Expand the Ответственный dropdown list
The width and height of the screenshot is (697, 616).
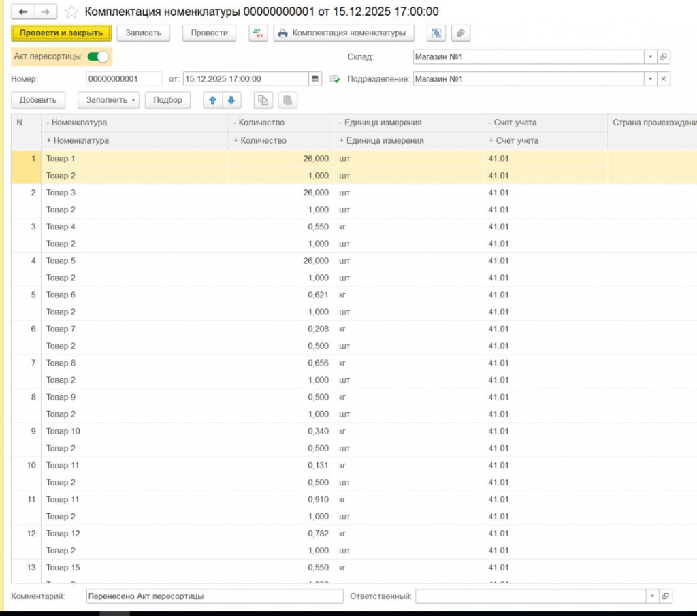pos(652,596)
